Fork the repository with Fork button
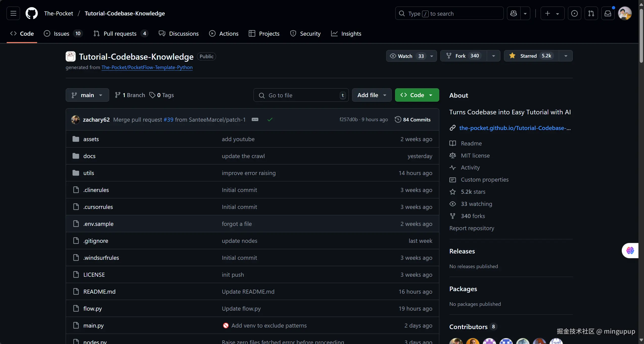Image resolution: width=644 pixels, height=344 pixels. [x=464, y=56]
